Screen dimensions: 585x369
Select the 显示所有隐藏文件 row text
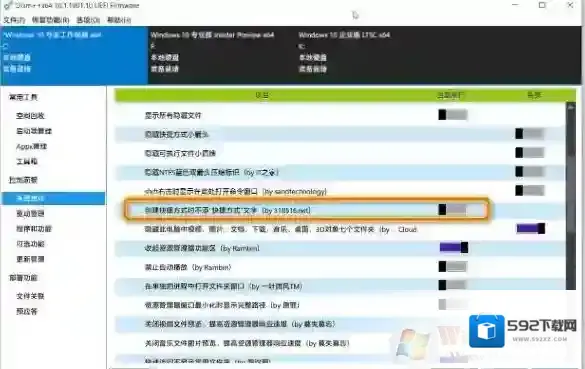tap(173, 116)
